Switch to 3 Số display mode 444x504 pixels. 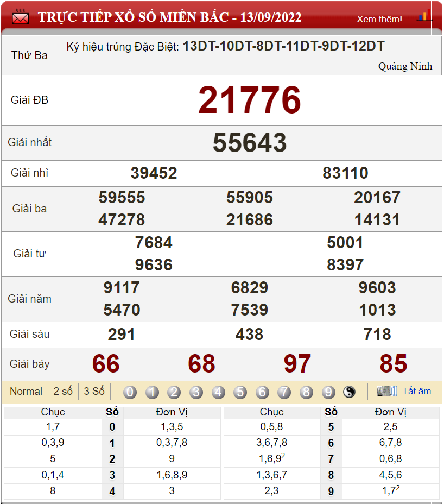(x=94, y=392)
